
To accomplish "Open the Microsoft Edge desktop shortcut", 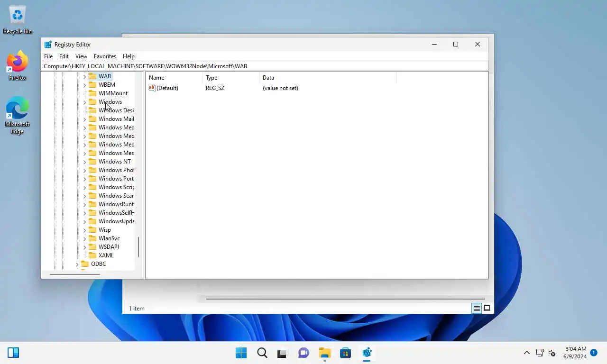I will pos(18,116).
